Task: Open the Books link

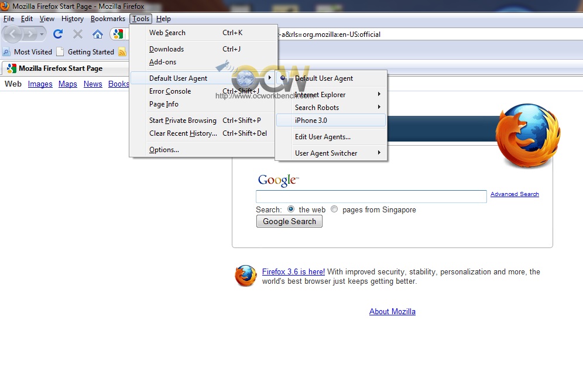Action: (119, 84)
